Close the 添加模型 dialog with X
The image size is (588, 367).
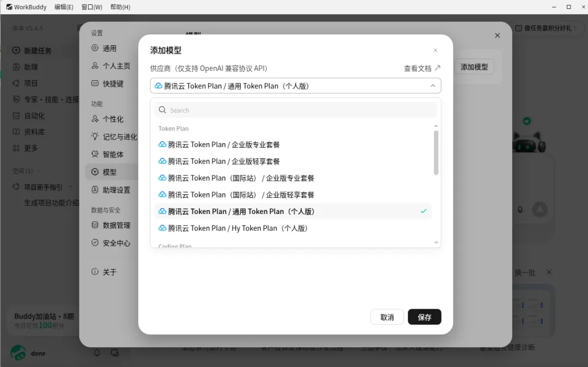click(436, 50)
